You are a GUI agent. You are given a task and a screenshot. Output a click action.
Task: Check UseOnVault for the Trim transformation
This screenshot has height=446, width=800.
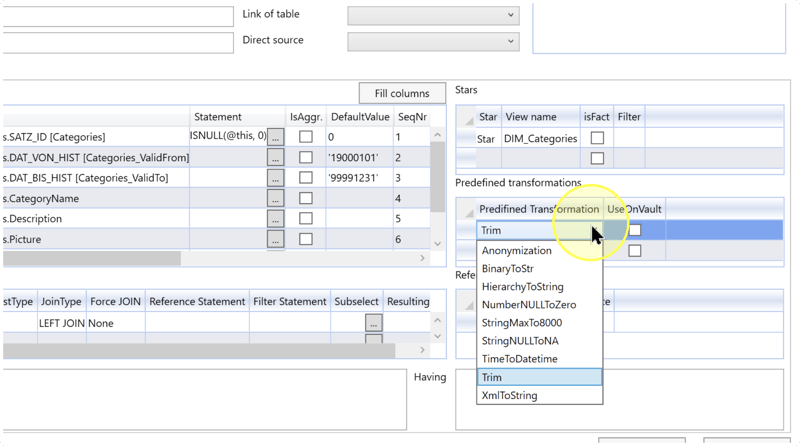635,230
